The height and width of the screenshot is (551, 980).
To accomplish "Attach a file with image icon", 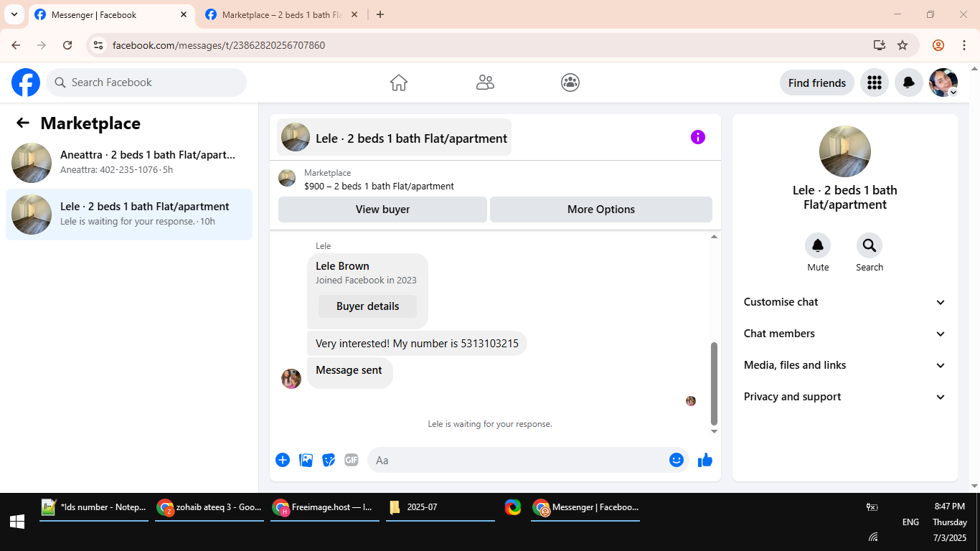I will pyautogui.click(x=306, y=460).
